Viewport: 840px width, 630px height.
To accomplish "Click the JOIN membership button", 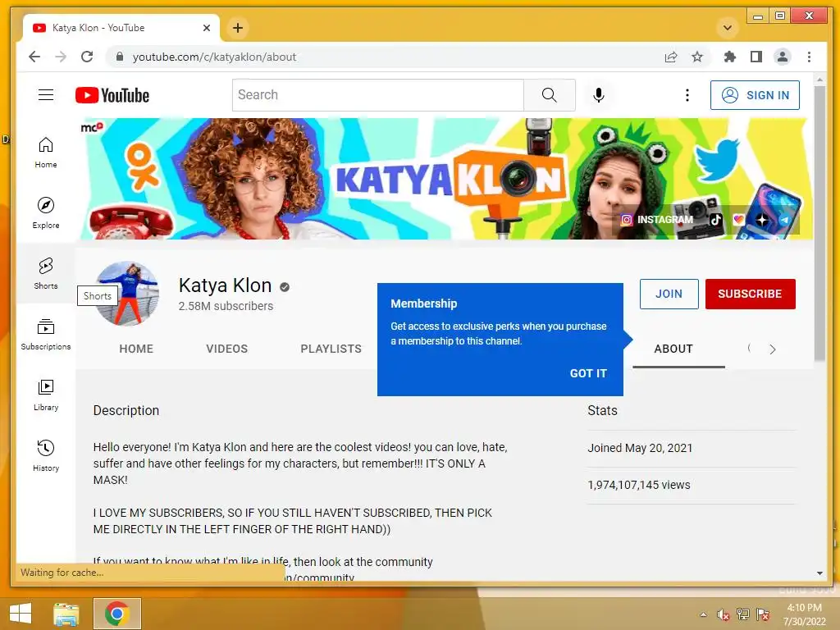I will (669, 294).
